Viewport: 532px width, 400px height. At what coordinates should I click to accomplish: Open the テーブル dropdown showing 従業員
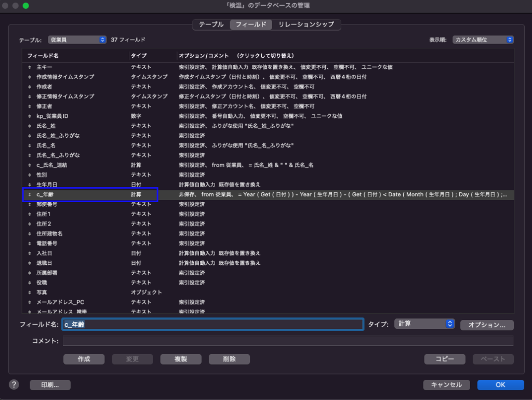(77, 39)
